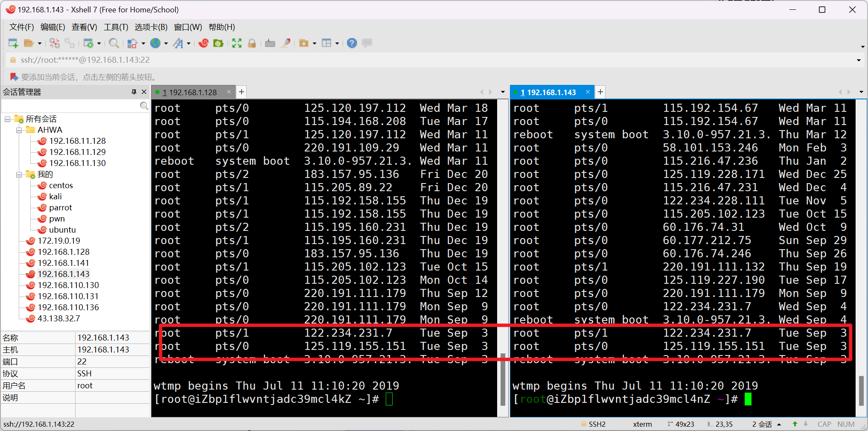Click the highlight pen toolbar icon

[285, 43]
